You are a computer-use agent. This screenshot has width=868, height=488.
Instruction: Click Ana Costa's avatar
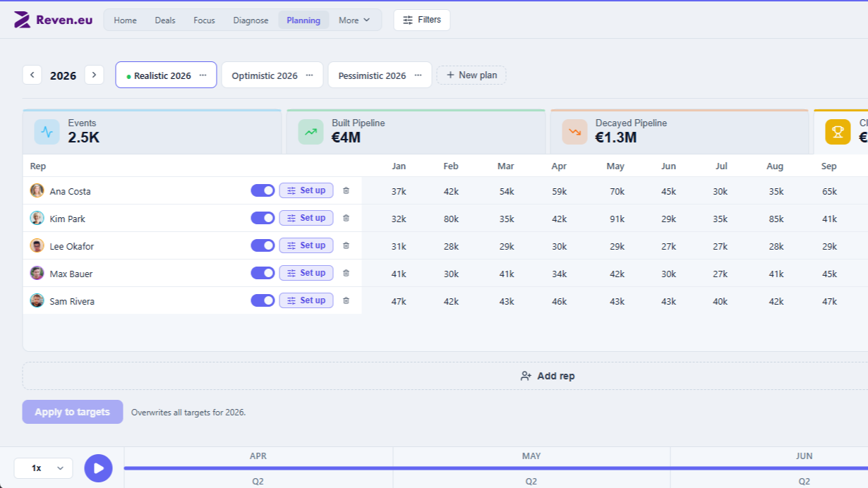click(x=37, y=190)
